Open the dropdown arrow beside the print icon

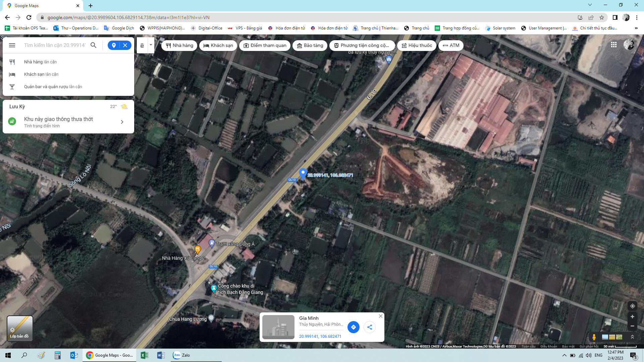(151, 45)
